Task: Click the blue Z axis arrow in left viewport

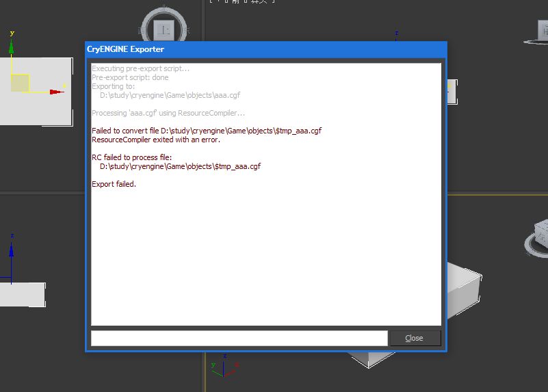Action: [x=12, y=251]
